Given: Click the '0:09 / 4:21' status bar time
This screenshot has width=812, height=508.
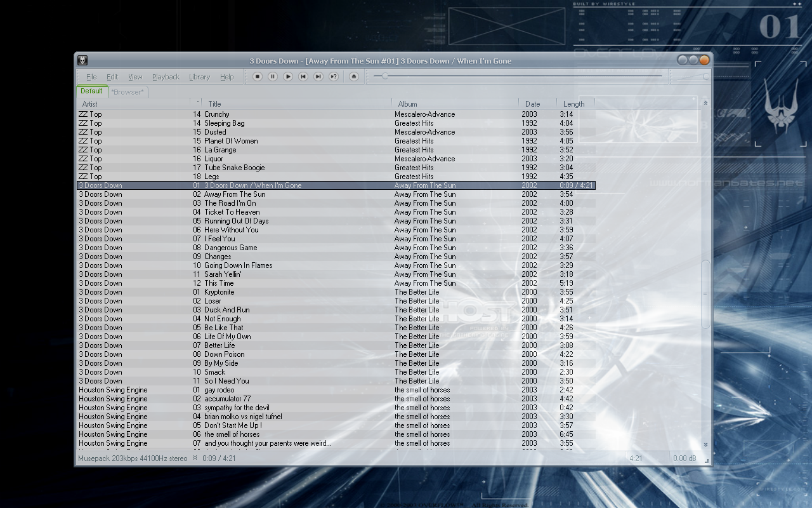Looking at the screenshot, I should 219,458.
